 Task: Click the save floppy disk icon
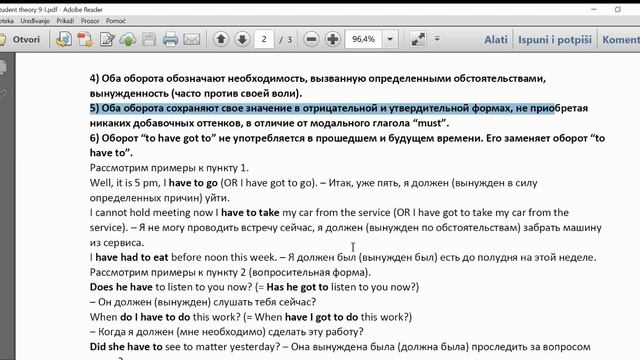click(149, 40)
